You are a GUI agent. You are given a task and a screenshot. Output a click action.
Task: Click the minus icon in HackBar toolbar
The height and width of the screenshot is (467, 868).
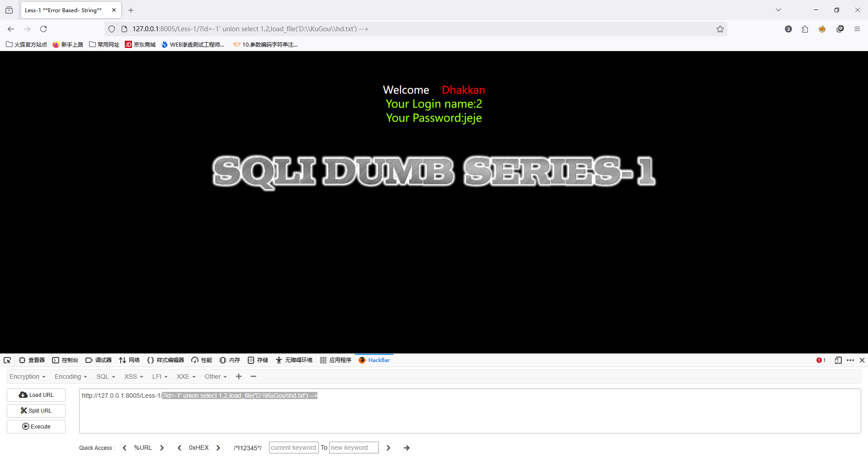coord(253,376)
